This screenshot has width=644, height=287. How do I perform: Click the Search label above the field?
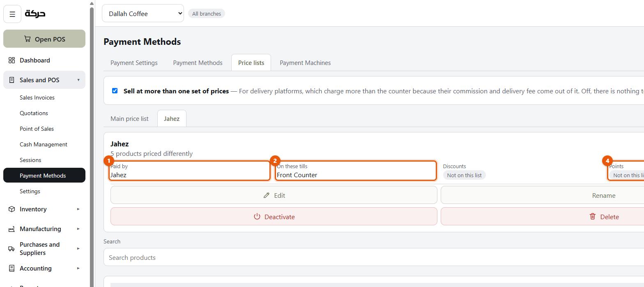pyautogui.click(x=112, y=241)
